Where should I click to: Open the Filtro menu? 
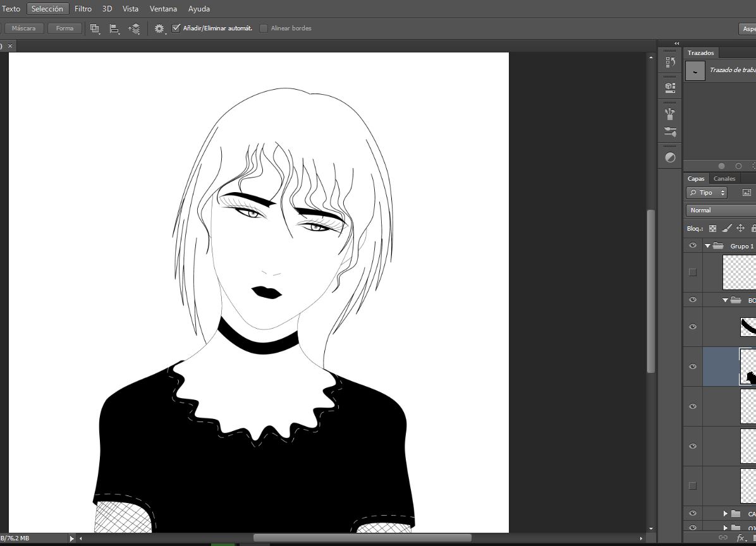(83, 9)
